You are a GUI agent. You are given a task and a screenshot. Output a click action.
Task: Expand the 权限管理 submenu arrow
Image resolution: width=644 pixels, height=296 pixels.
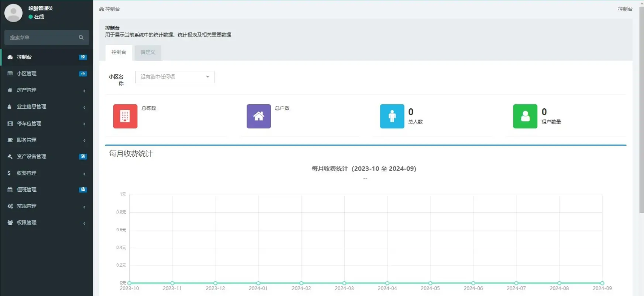click(x=84, y=223)
